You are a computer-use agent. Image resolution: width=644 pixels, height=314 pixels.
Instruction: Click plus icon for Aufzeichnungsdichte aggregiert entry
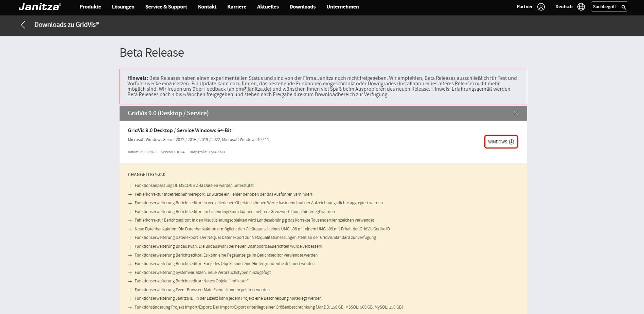[130, 203]
